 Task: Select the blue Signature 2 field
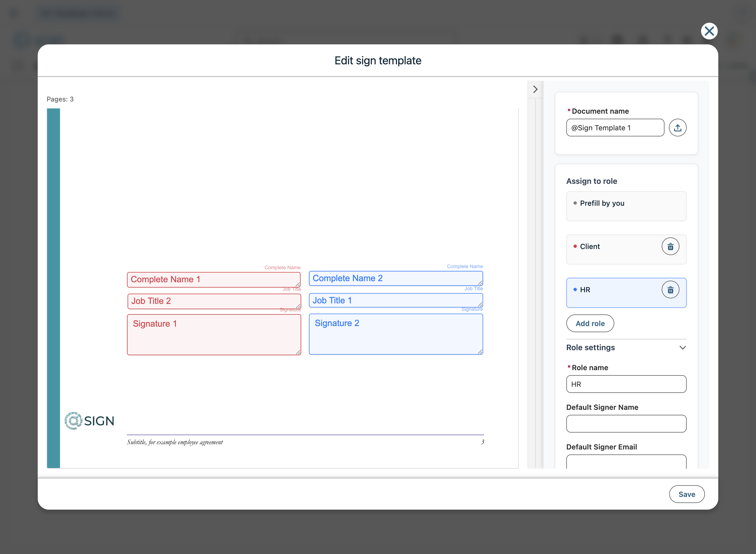(x=395, y=334)
